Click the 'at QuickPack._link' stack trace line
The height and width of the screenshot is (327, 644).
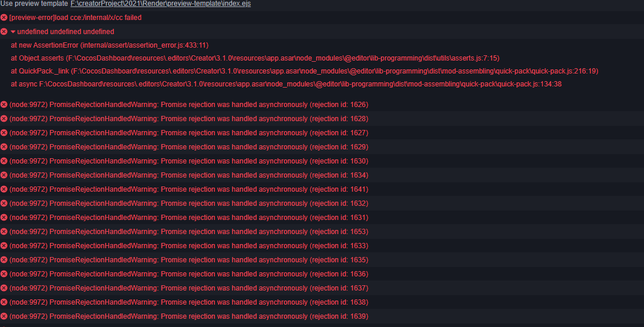coord(304,71)
